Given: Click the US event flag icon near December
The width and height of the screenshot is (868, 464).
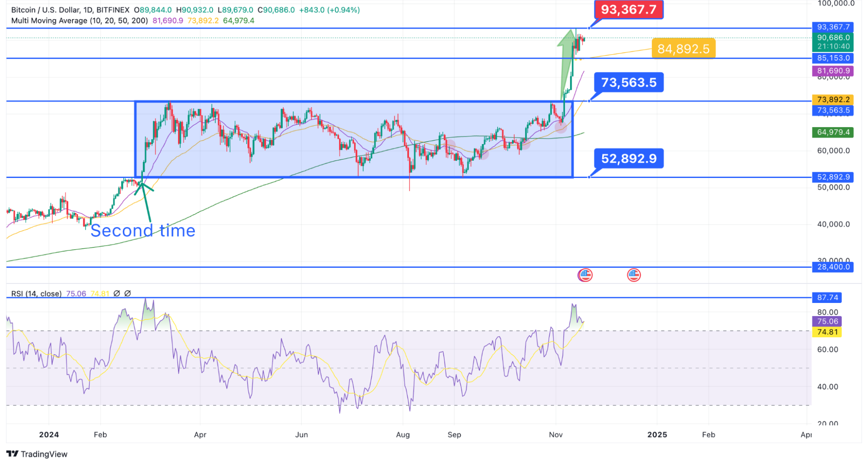Looking at the screenshot, I should point(634,275).
